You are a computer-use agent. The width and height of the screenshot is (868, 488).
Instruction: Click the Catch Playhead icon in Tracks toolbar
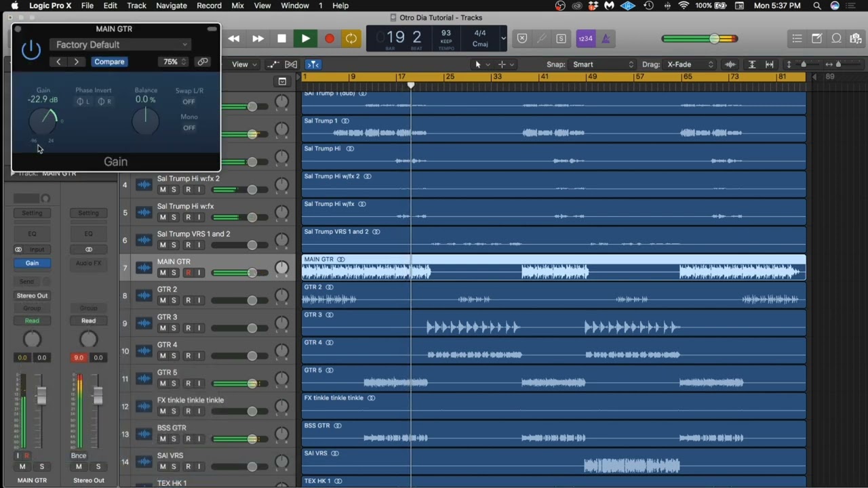(313, 64)
